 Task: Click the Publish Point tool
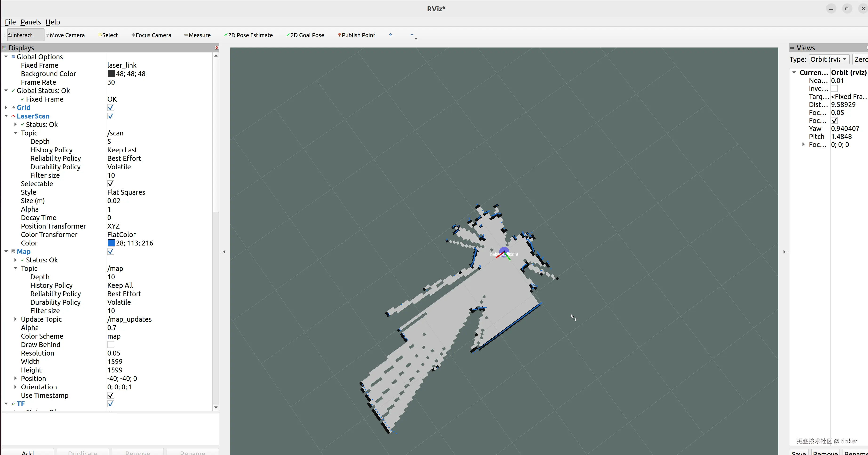357,35
